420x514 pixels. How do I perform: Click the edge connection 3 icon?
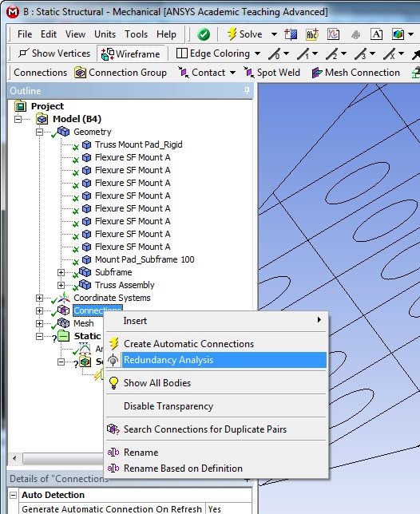(x=361, y=53)
